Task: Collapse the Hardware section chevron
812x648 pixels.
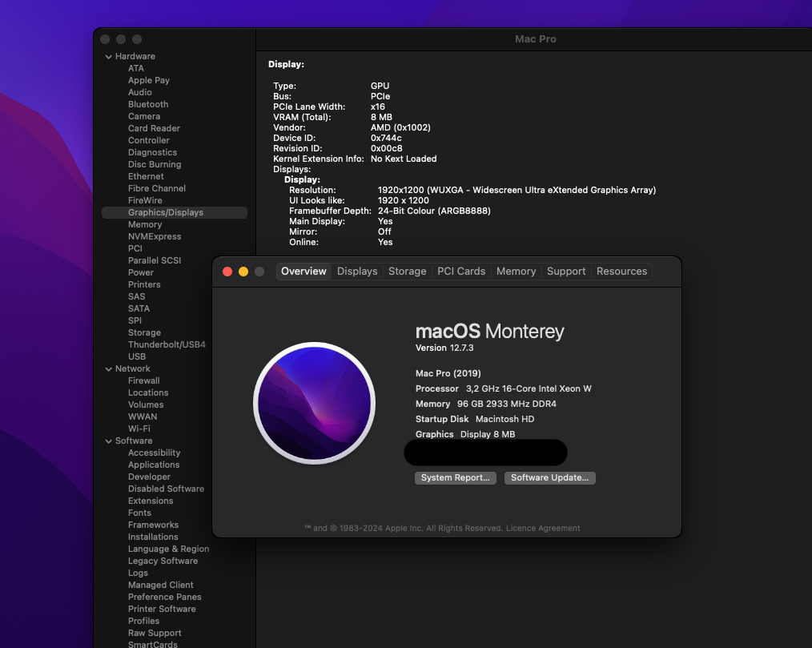Action: [x=109, y=56]
